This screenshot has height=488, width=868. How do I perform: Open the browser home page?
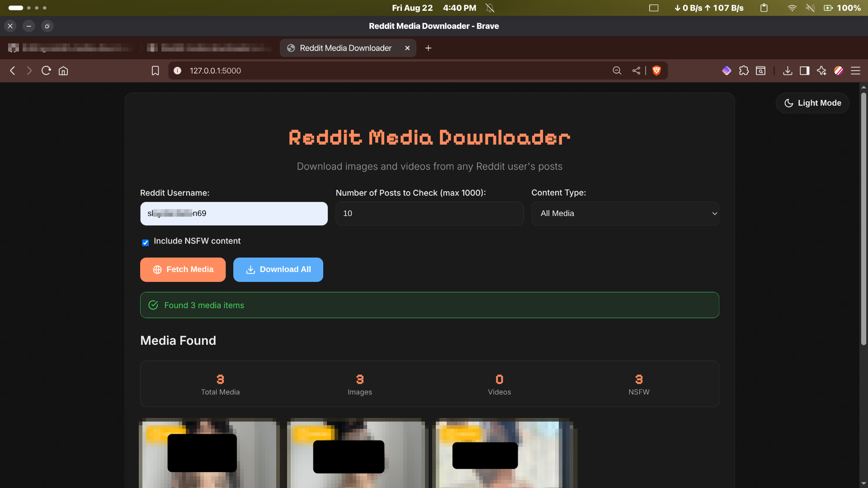(63, 71)
